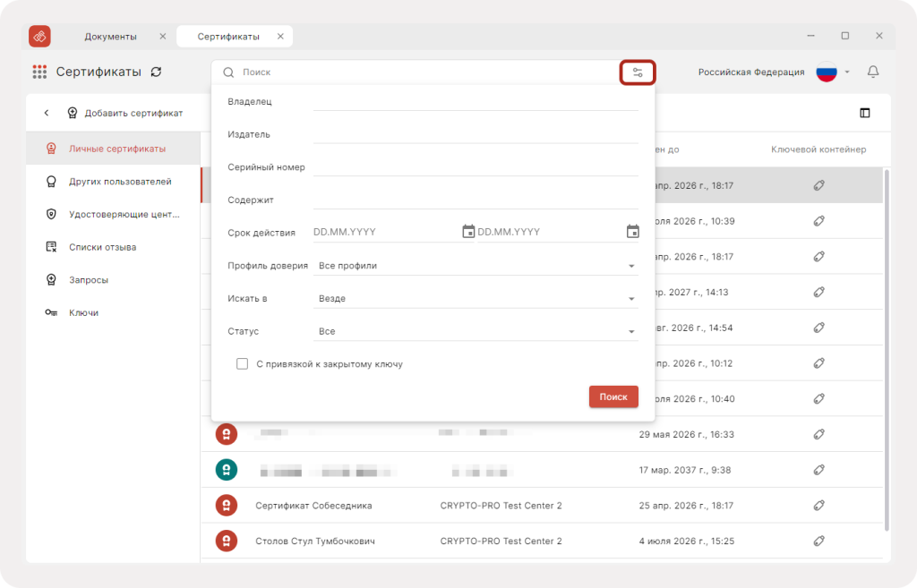
Task: Click key icon in 10:39 row
Action: [818, 221]
